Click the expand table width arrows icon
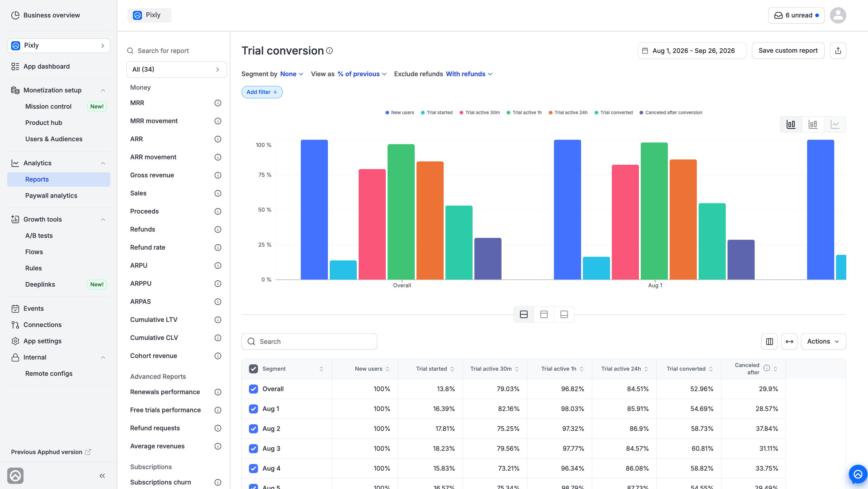 (789, 341)
